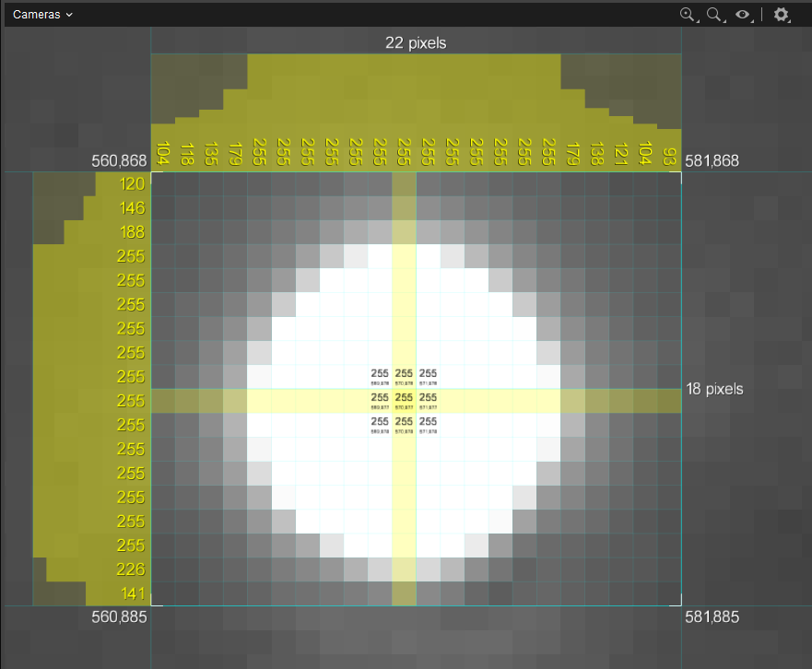Click the pixel value labeled 569,876
812x669 pixels.
[x=380, y=376]
